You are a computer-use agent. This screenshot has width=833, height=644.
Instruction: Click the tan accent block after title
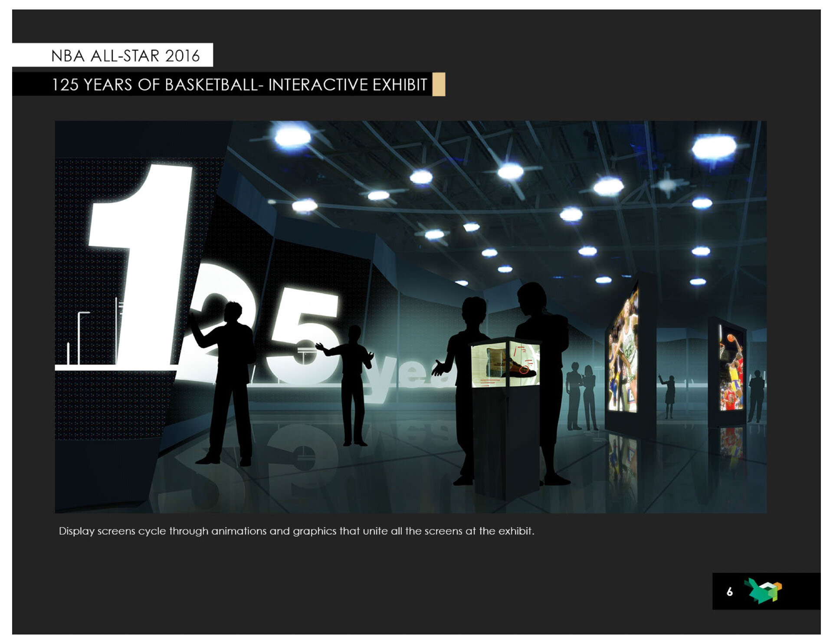click(439, 84)
